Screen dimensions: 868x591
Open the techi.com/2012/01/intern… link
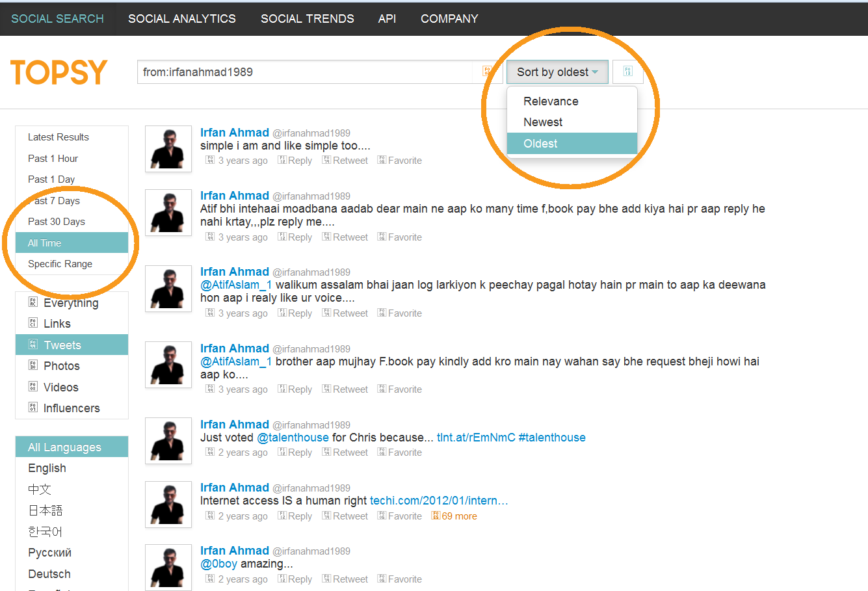point(439,501)
